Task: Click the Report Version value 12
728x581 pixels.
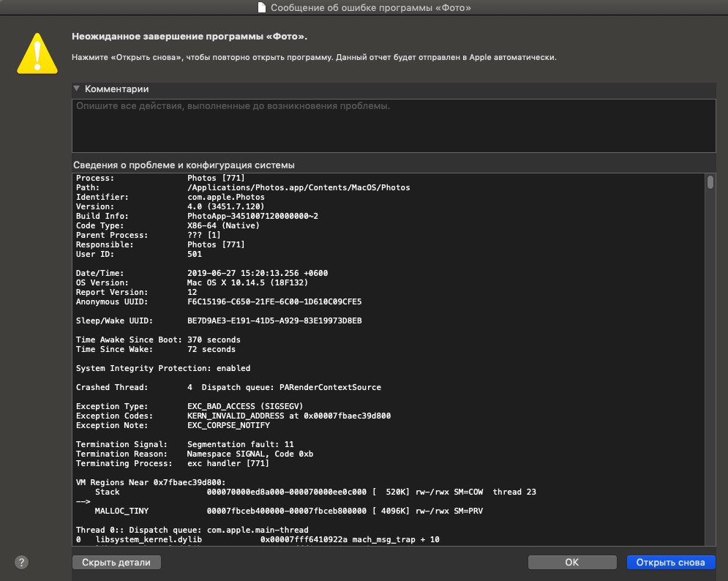Action: [x=192, y=292]
